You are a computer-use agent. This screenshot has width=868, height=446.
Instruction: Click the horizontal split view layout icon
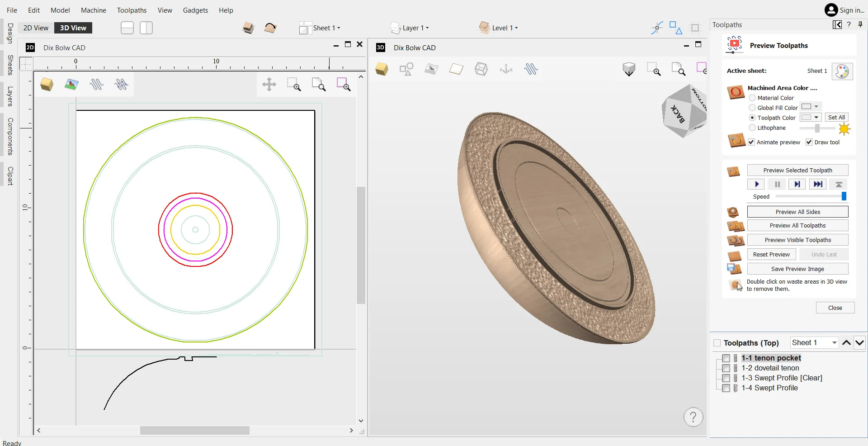click(x=127, y=28)
